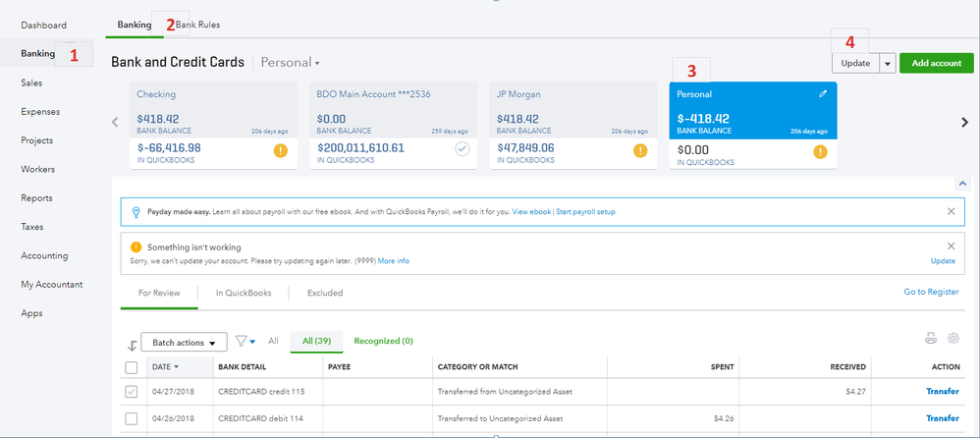Click the print icon above the transactions table

click(930, 339)
